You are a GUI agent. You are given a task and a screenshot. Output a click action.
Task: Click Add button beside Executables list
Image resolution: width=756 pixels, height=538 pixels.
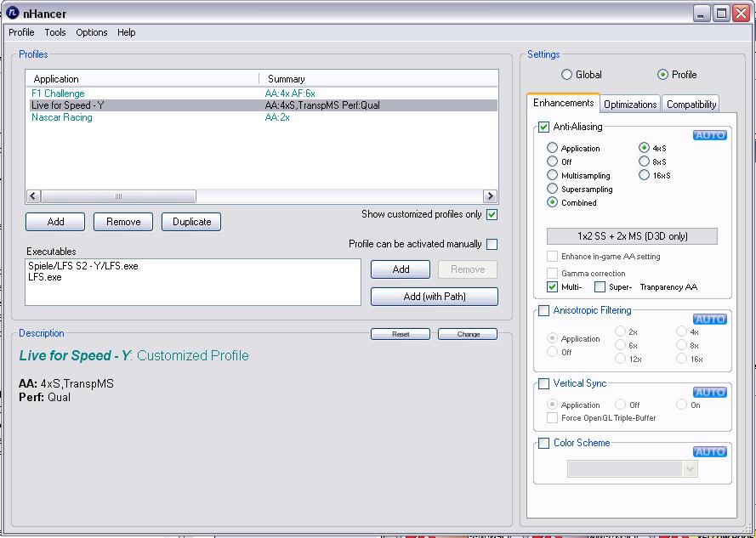pyautogui.click(x=401, y=269)
